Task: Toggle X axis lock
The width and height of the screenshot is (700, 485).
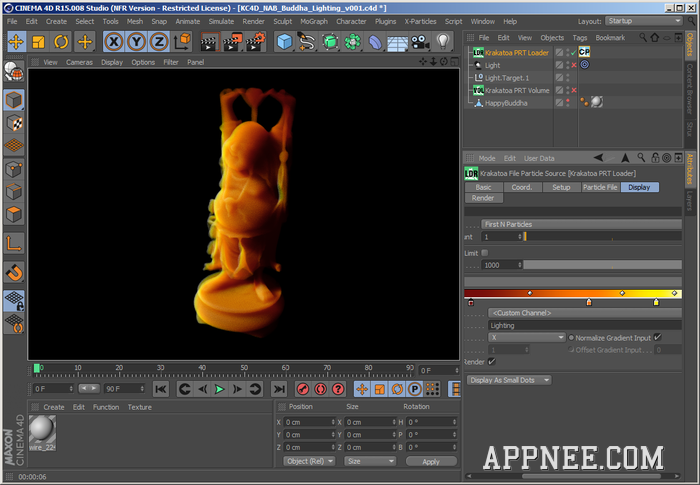Action: (x=114, y=42)
